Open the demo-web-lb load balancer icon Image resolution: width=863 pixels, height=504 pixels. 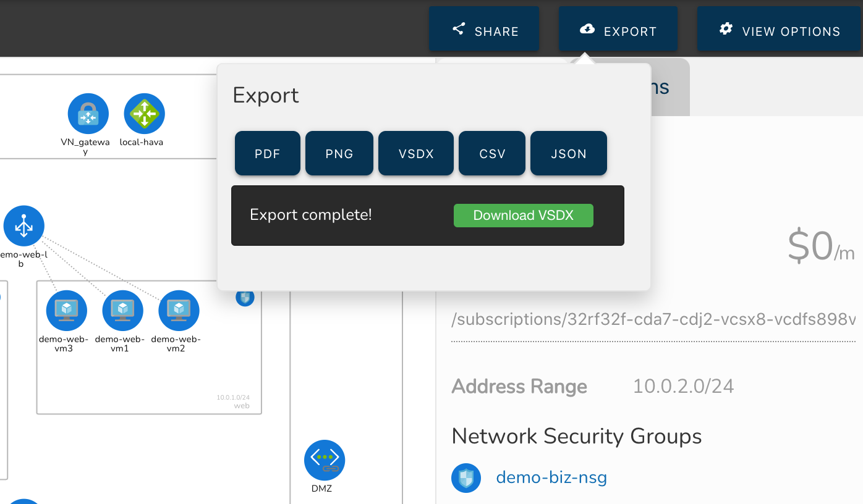(23, 225)
